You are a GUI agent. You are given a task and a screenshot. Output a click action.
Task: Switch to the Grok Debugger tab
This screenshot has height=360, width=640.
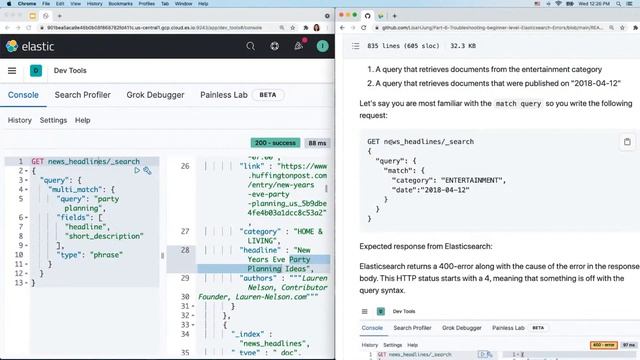(155, 95)
